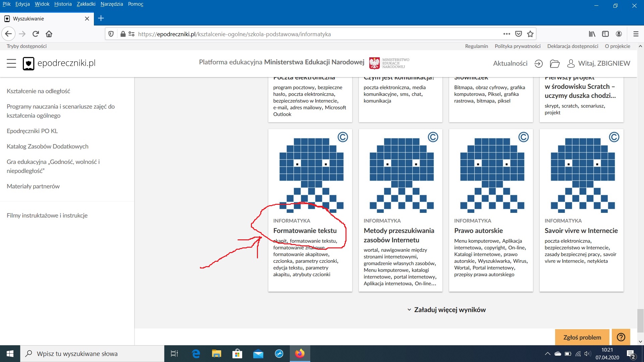Image resolution: width=644 pixels, height=362 pixels.
Task: Expand Załaduj więcej wyników
Action: pyautogui.click(x=446, y=310)
